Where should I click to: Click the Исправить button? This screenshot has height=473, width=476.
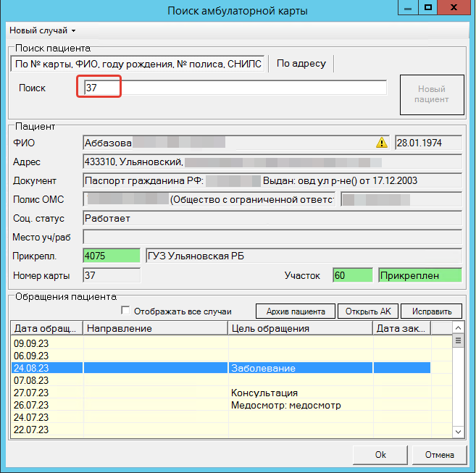click(x=431, y=311)
